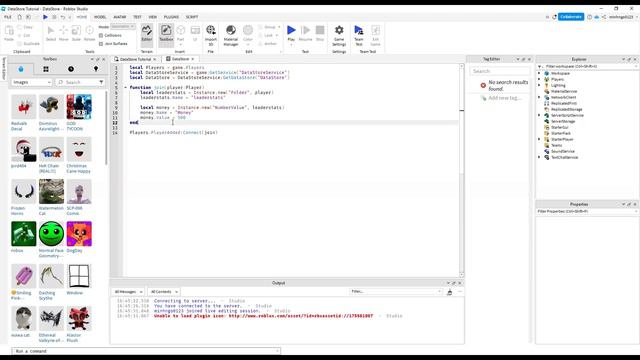The height and width of the screenshot is (360, 640).
Task: Click the Output clear trash icon
Action: (449, 292)
